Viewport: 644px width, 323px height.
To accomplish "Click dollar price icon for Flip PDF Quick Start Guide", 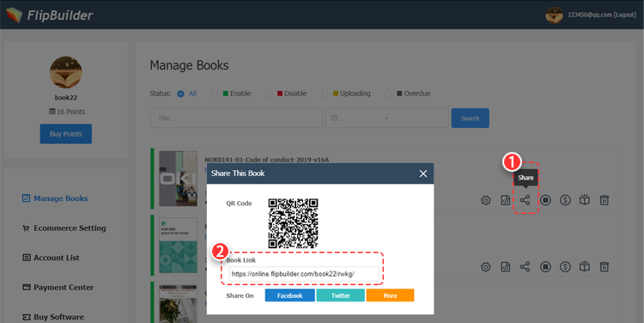I will 565,266.
